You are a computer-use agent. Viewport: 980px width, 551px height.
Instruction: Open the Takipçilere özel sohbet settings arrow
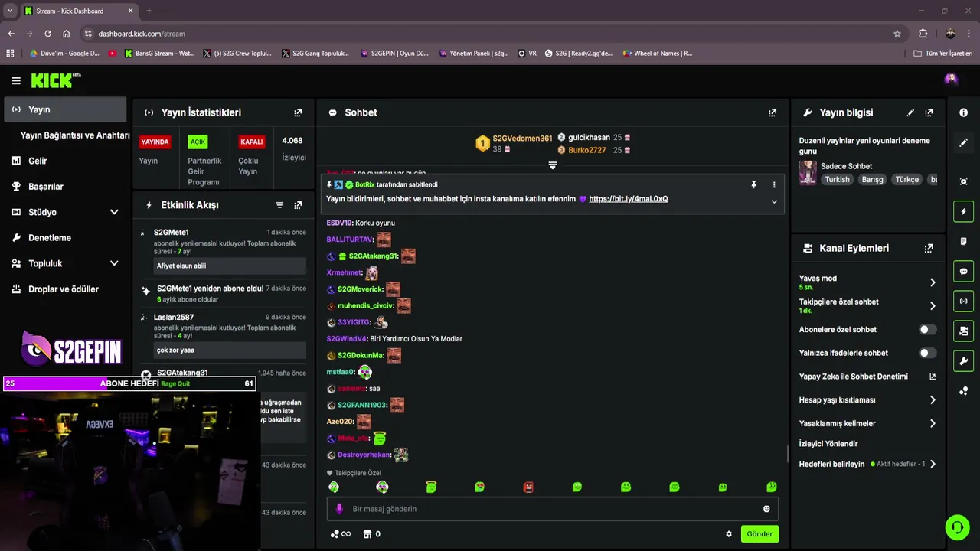click(x=933, y=306)
